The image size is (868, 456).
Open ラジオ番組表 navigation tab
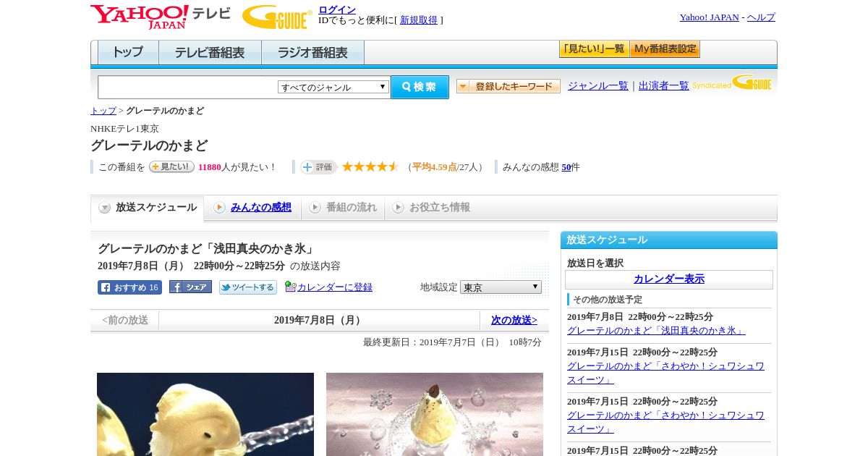click(312, 53)
